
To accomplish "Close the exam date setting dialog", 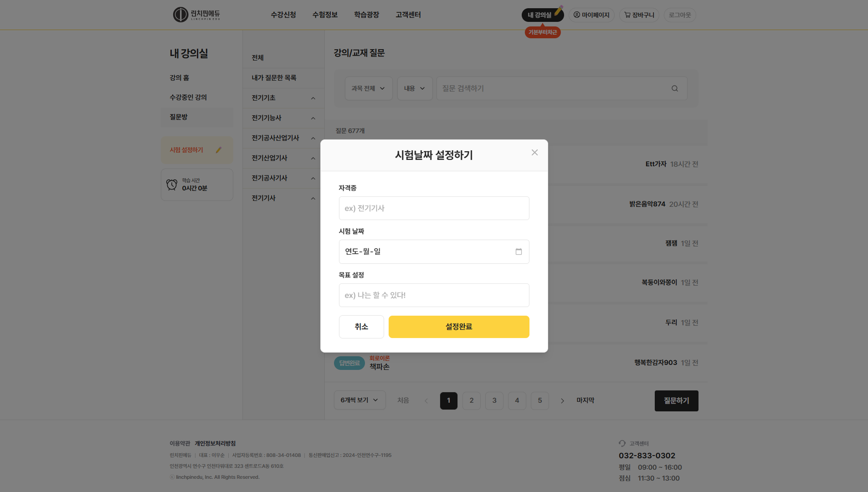I will pyautogui.click(x=534, y=153).
